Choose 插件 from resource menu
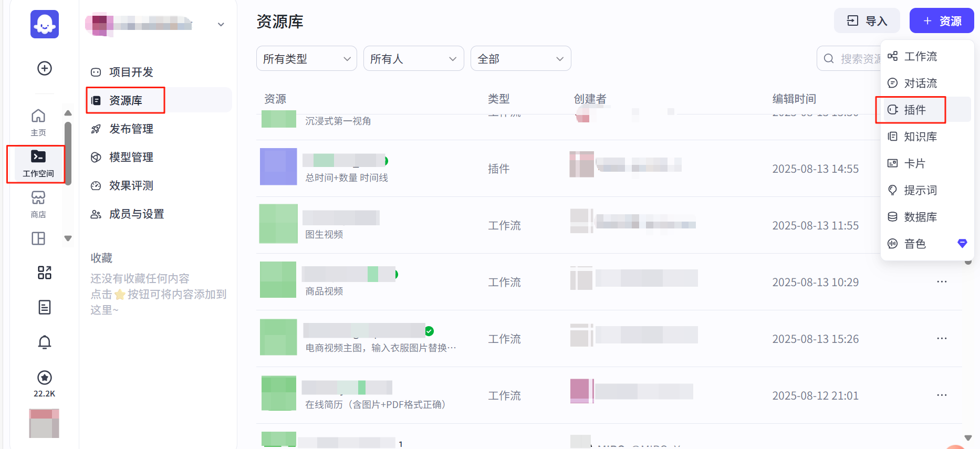The height and width of the screenshot is (449, 980). 926,110
